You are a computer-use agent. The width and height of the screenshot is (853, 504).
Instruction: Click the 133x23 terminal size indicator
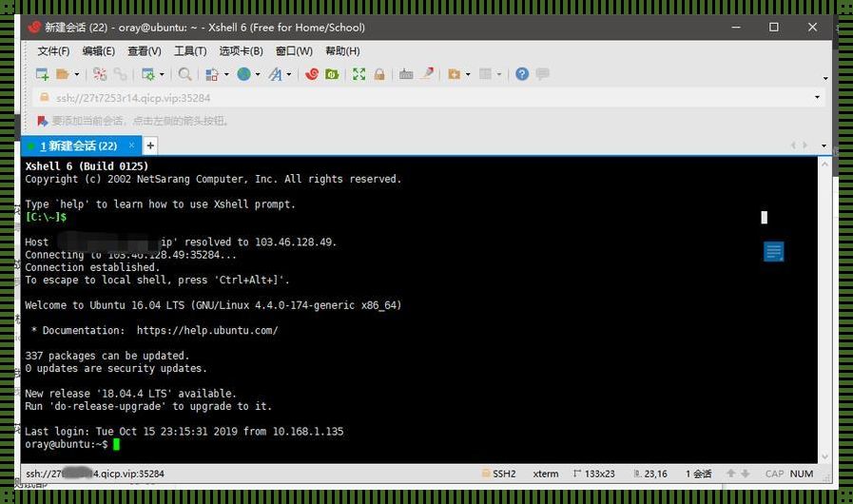coord(593,475)
